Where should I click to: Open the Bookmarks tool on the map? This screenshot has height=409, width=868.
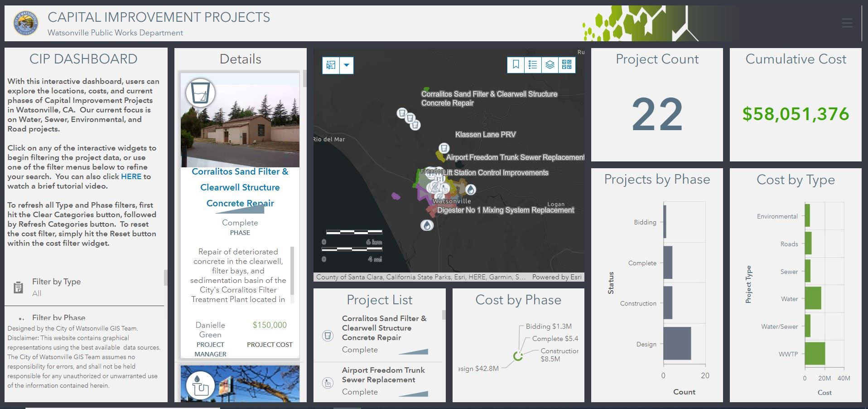pos(516,65)
